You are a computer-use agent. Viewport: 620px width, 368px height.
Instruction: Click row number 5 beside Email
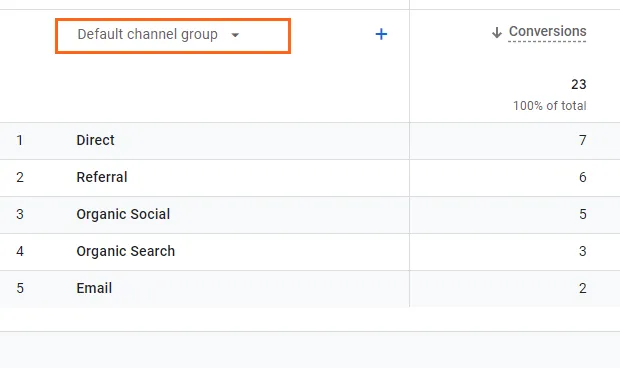click(20, 288)
